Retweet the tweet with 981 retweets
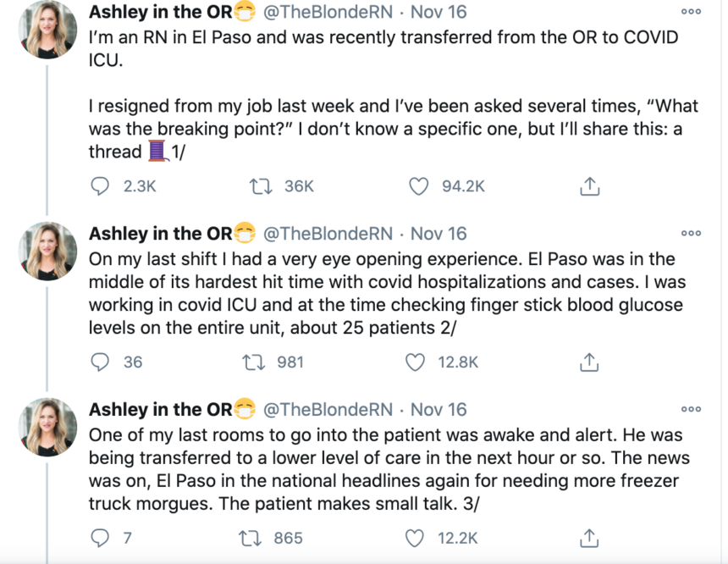Image resolution: width=728 pixels, height=564 pixels. pyautogui.click(x=251, y=362)
